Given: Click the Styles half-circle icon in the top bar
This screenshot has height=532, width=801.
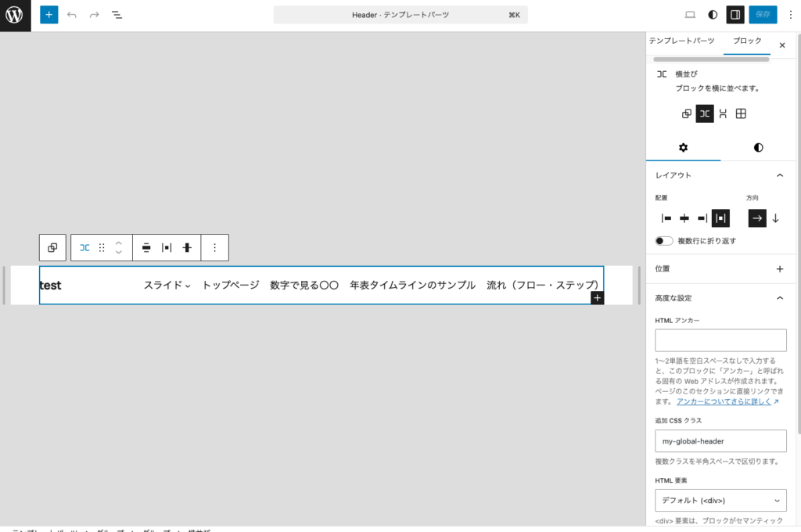Looking at the screenshot, I should pos(712,14).
